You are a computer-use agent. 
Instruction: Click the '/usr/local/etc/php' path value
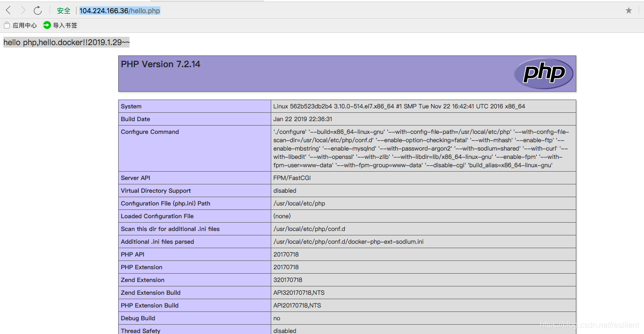299,204
